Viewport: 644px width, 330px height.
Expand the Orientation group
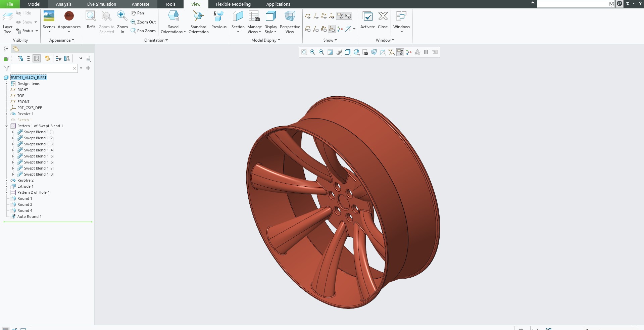[x=156, y=40]
